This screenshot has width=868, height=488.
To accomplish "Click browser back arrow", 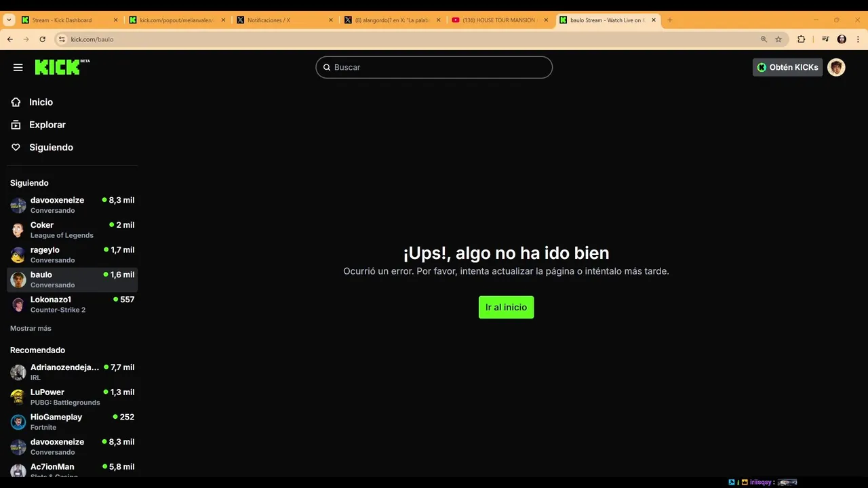I will coord(9,39).
